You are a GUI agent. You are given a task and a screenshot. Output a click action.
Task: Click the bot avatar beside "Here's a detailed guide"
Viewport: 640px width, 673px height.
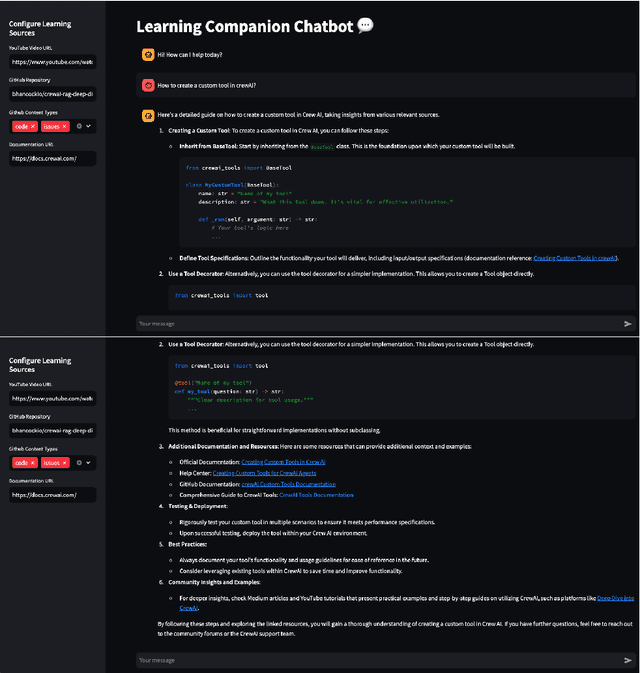[x=147, y=116]
